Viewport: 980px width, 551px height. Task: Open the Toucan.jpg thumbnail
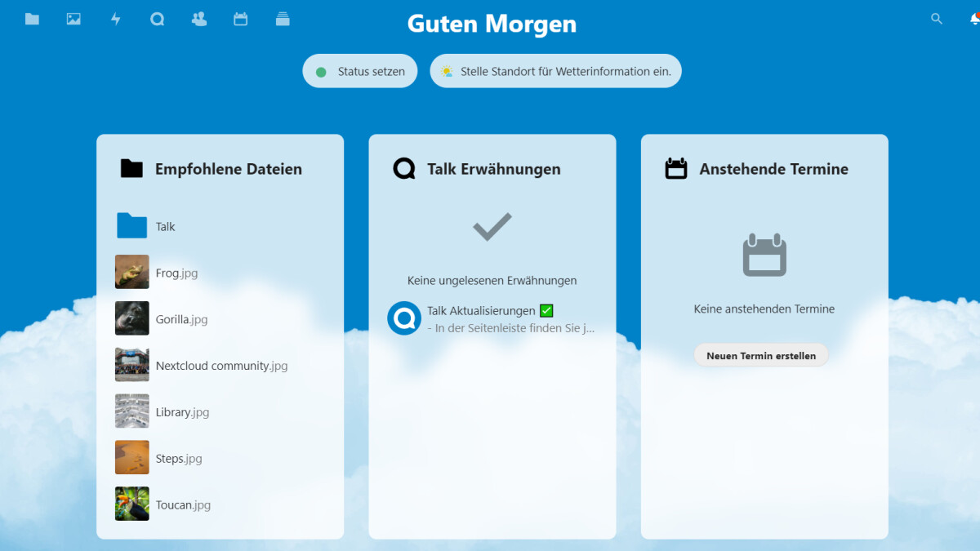(131, 504)
